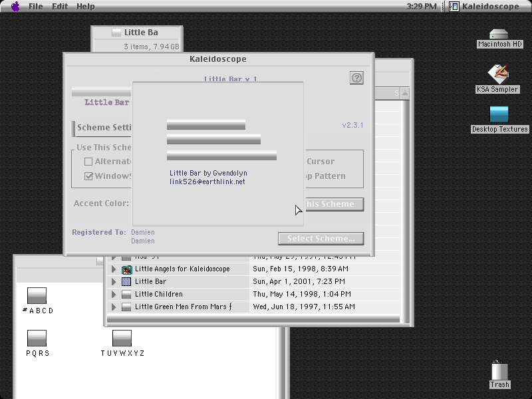Click the Registered To Damien name
The height and width of the screenshot is (399, 532).
click(x=143, y=232)
